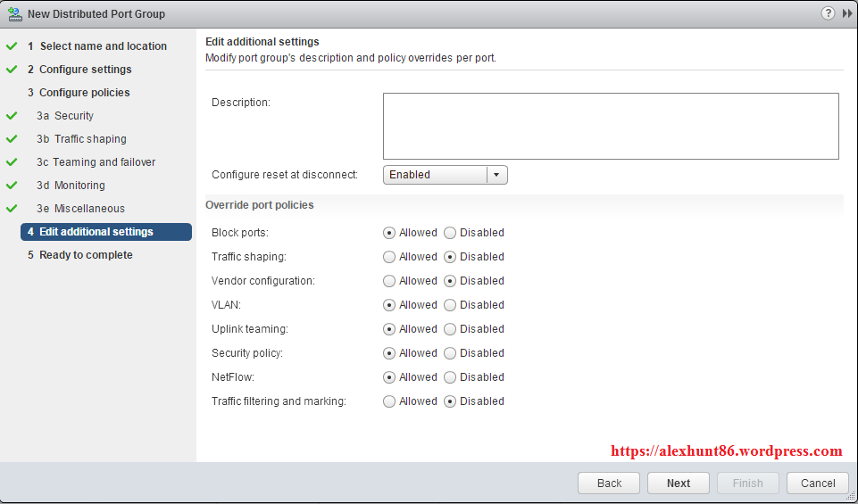Click green checkmark next to Security step
This screenshot has height=504, width=858.
(x=12, y=116)
